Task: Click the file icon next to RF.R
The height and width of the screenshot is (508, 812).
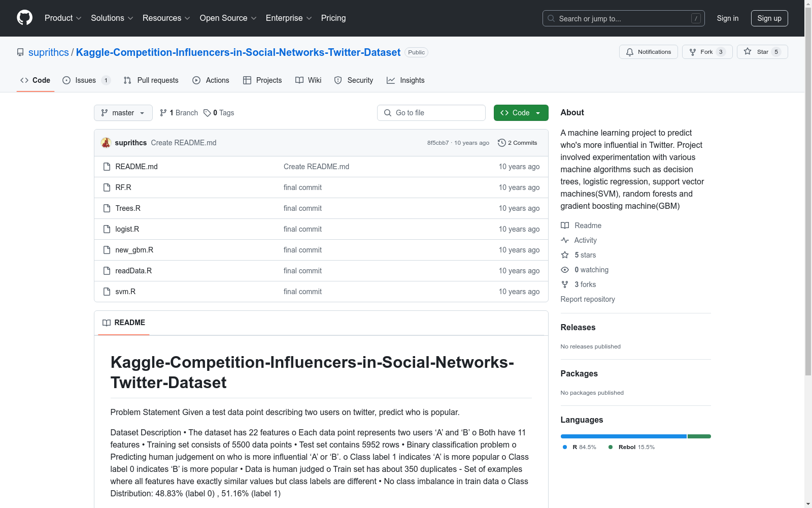Action: click(x=107, y=187)
